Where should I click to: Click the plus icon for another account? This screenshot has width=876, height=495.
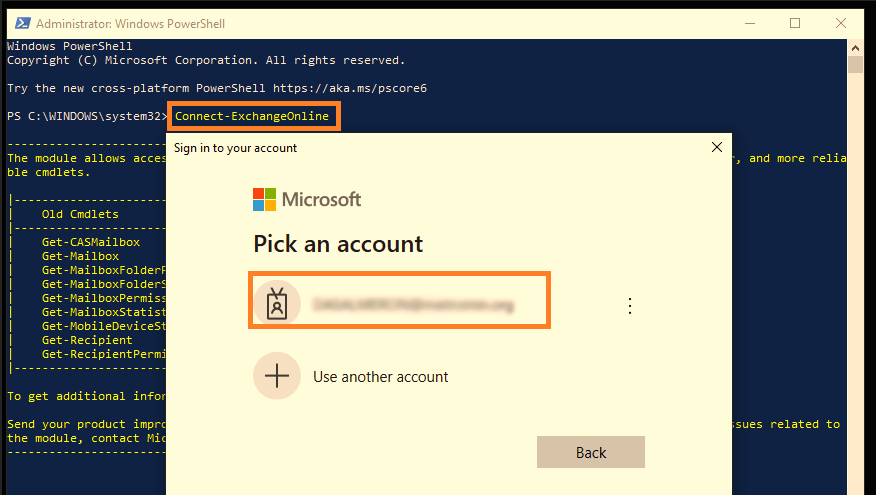277,376
